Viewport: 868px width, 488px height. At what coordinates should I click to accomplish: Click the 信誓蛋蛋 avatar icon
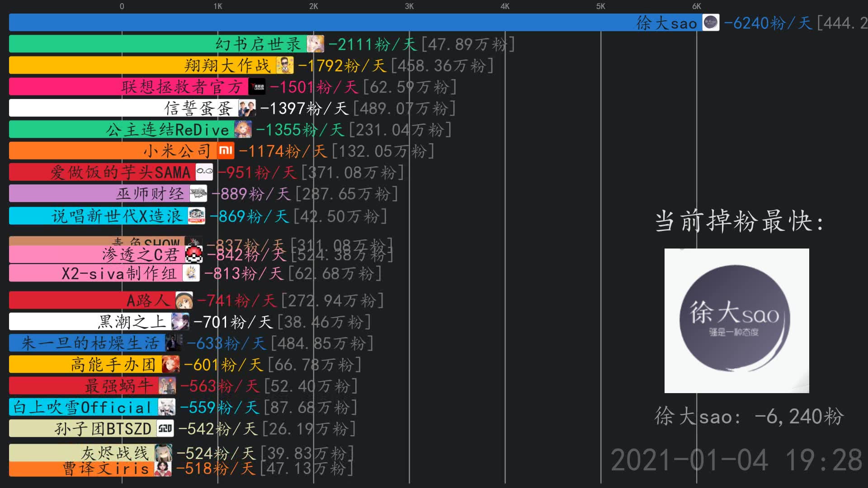point(247,108)
